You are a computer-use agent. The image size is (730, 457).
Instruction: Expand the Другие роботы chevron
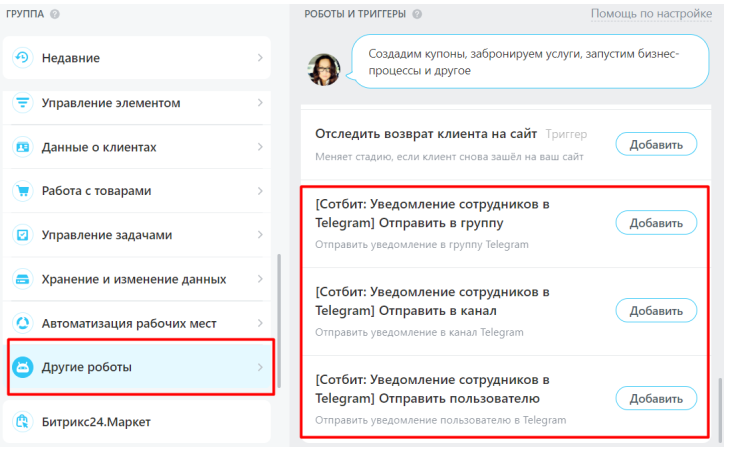point(260,367)
